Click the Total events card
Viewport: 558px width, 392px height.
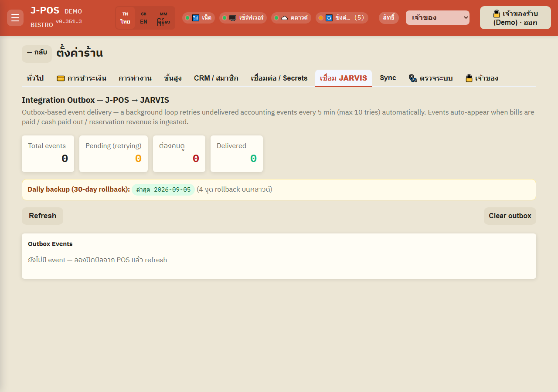(48, 154)
